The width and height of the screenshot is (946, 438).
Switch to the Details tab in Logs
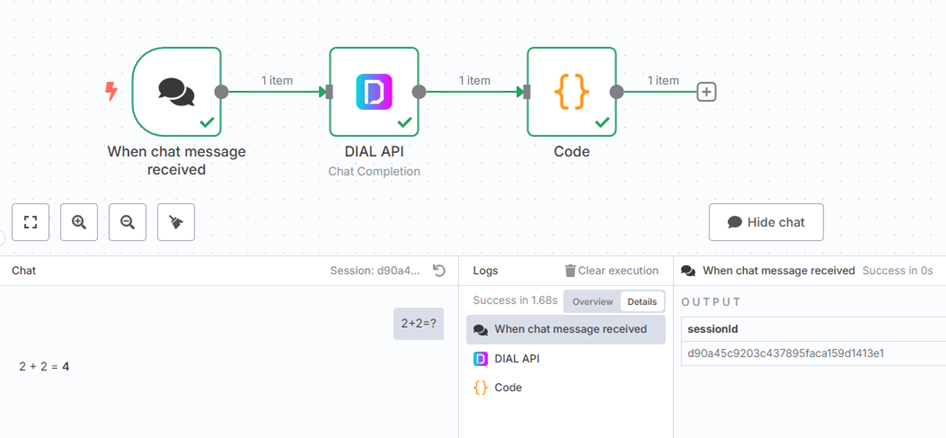(642, 302)
